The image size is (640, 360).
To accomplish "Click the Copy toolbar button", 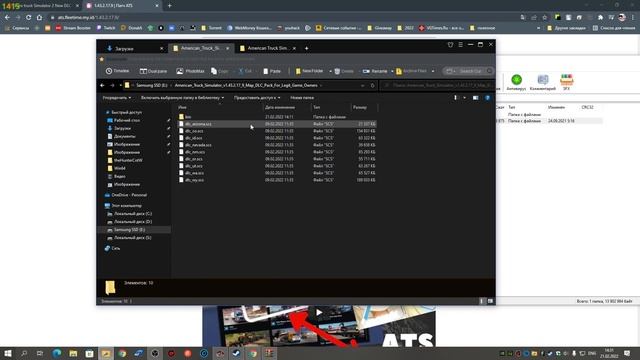I will point(220,71).
